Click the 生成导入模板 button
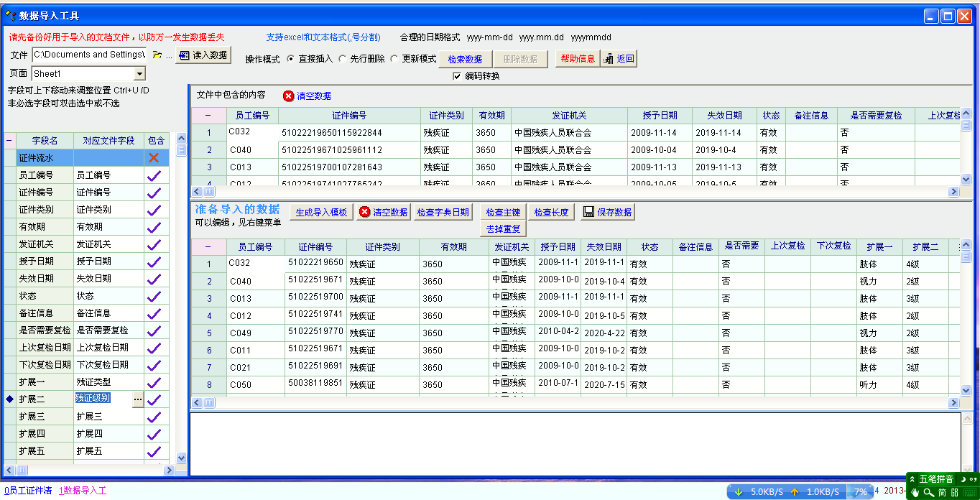This screenshot has height=500, width=980. click(x=322, y=212)
